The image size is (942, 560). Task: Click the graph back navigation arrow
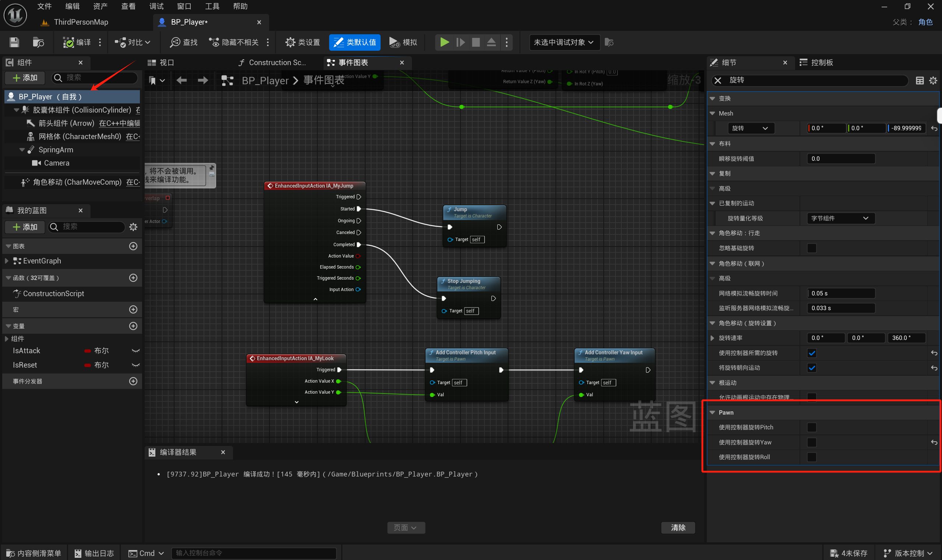coord(181,80)
